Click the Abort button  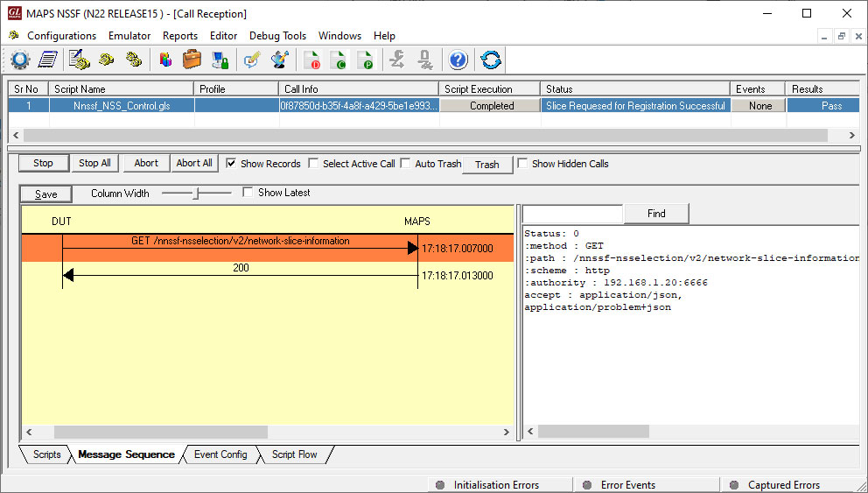pos(146,163)
